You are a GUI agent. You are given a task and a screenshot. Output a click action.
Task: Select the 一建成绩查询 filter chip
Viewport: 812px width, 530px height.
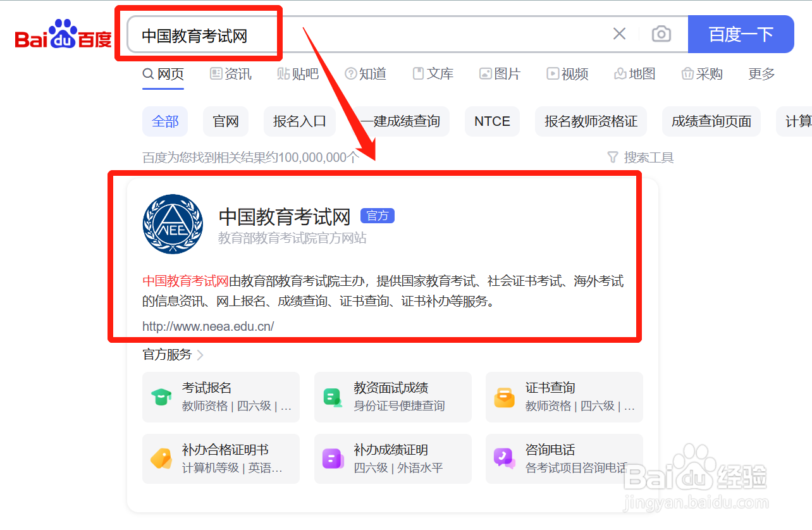point(400,121)
